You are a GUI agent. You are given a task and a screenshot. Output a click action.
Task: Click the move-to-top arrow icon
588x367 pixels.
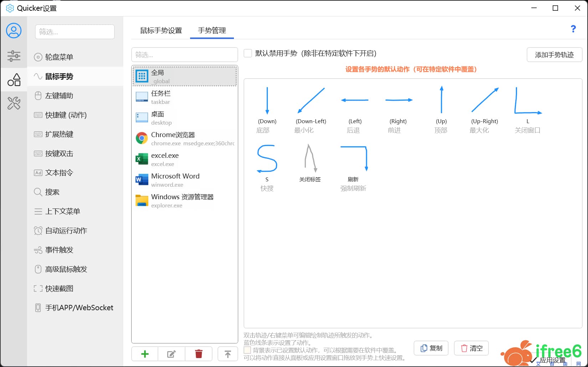coord(227,354)
